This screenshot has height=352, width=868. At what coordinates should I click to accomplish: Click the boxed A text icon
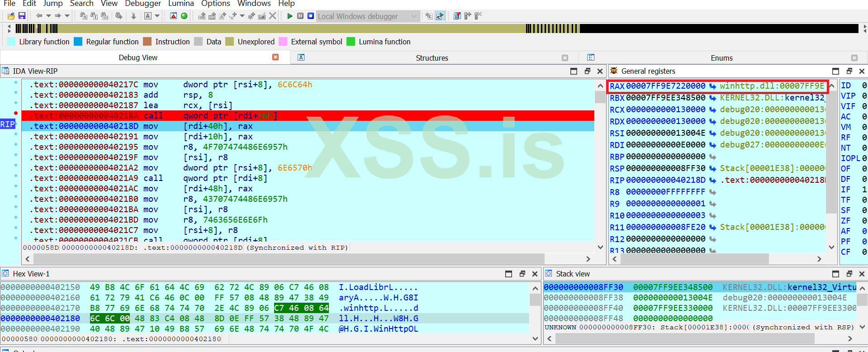[x=148, y=16]
